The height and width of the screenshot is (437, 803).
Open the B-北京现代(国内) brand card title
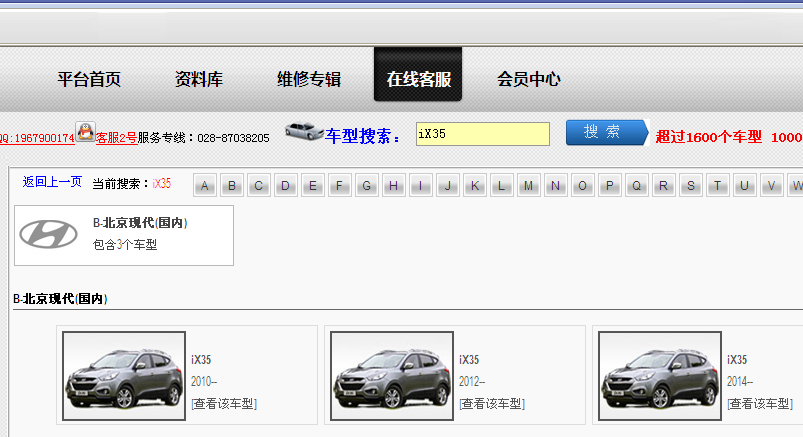140,223
